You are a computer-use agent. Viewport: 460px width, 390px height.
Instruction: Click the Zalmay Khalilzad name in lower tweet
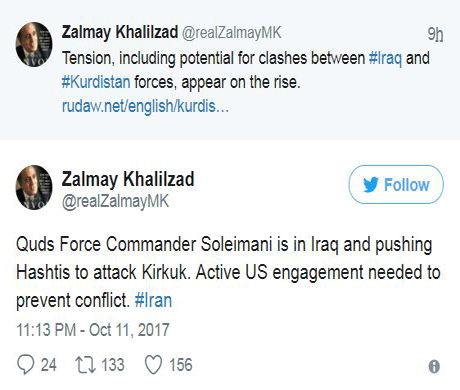point(128,179)
